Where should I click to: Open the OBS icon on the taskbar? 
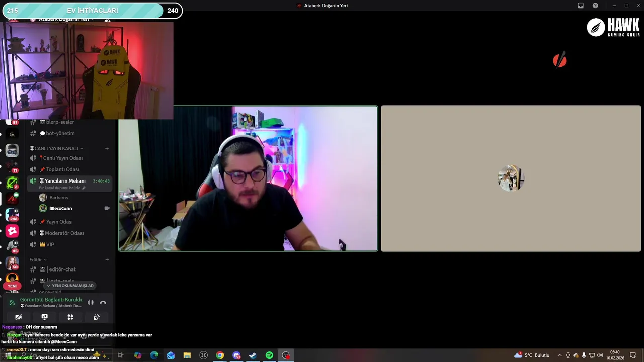pos(286,355)
